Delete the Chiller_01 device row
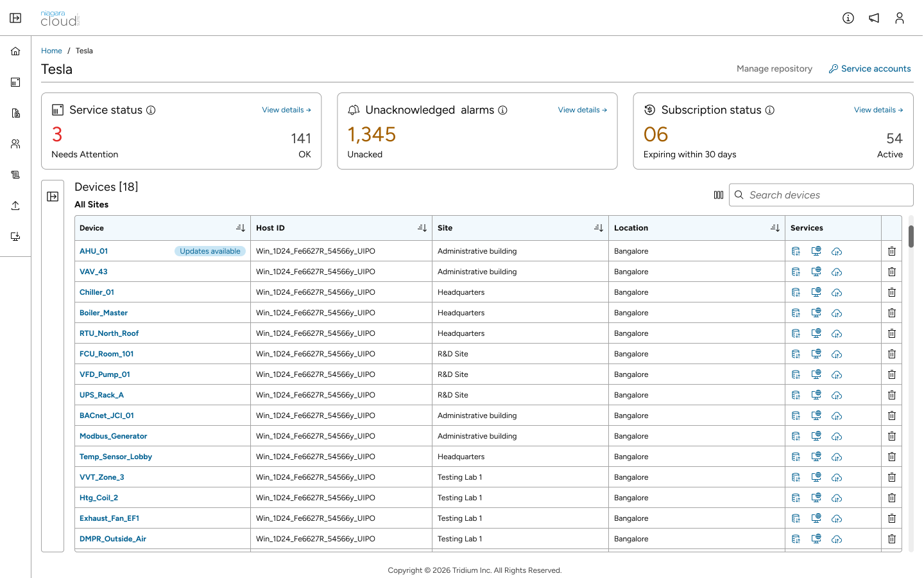This screenshot has height=578, width=924. [892, 292]
